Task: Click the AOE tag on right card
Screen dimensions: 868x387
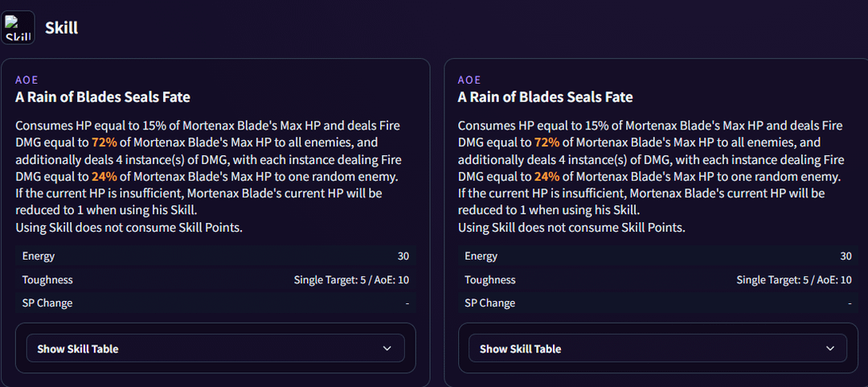Action: coord(469,80)
